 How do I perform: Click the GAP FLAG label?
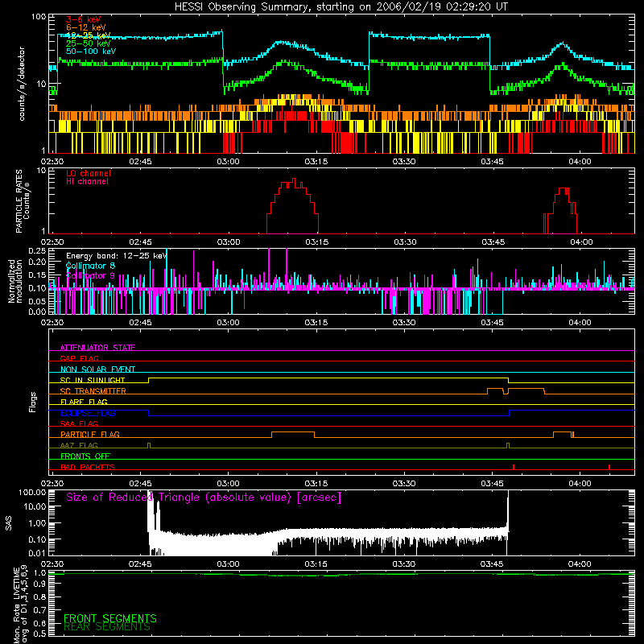pos(79,358)
